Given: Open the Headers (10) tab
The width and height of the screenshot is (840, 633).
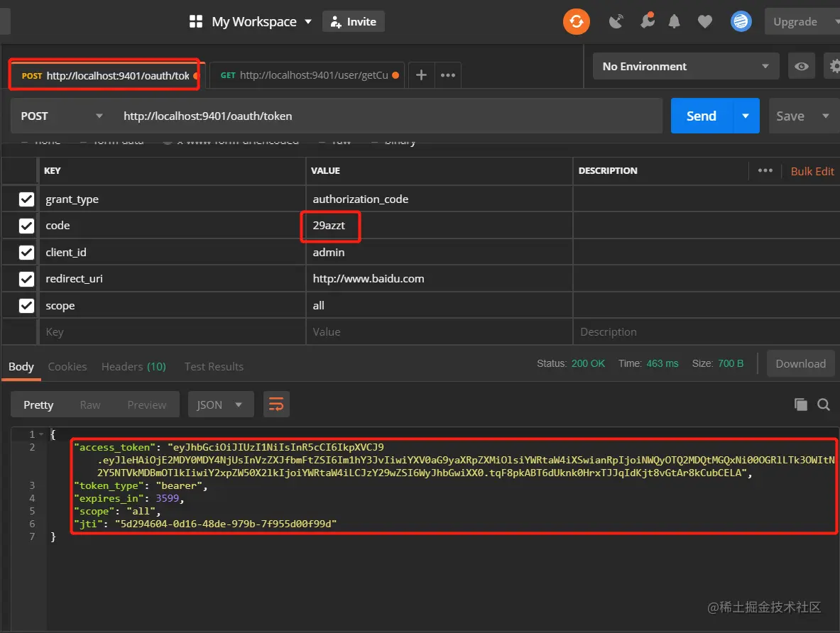Looking at the screenshot, I should tap(133, 366).
